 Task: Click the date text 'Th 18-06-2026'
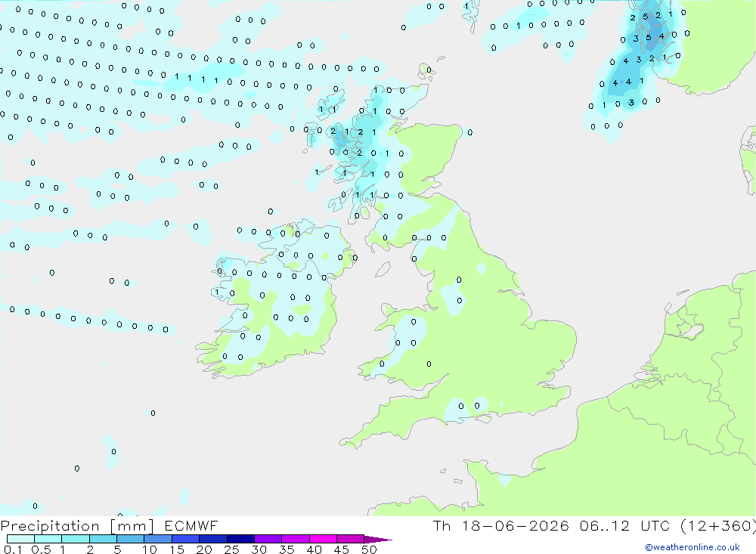[501, 525]
